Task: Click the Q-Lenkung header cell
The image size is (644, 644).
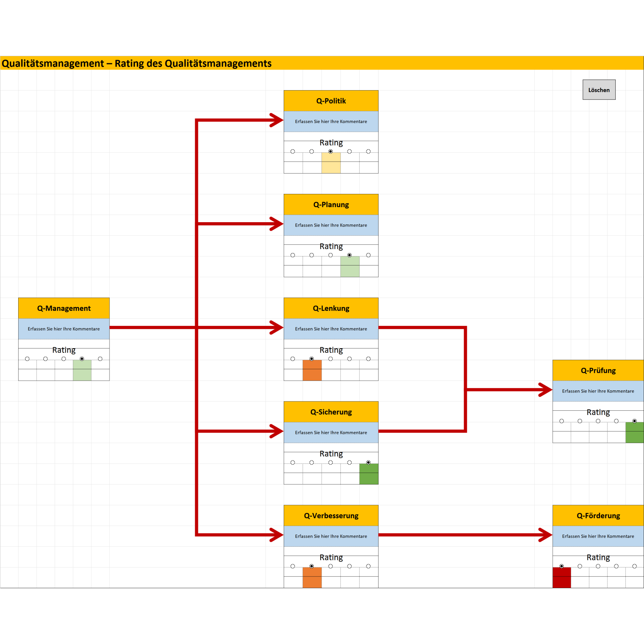Action: coord(331,308)
